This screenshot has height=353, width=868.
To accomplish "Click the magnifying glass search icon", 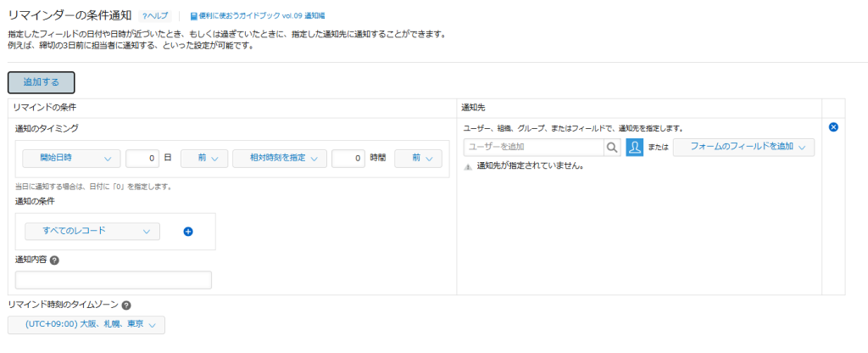I will [611, 147].
